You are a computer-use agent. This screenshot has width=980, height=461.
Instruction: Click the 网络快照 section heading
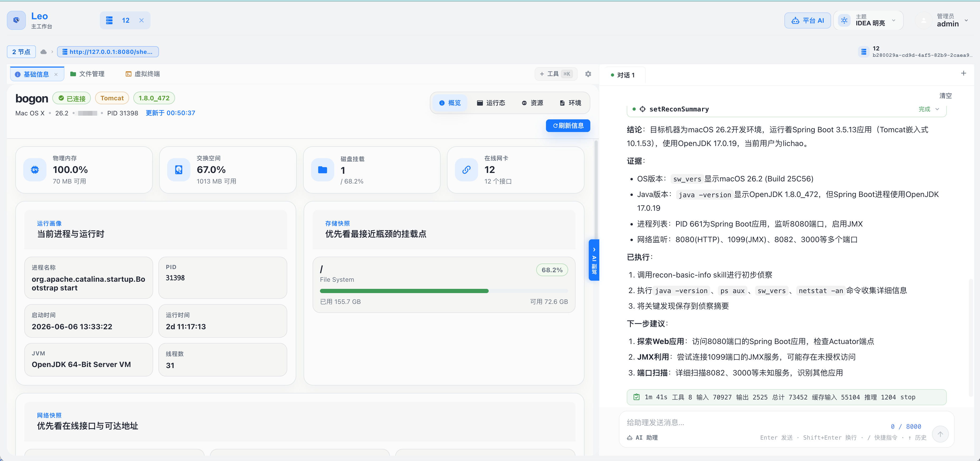(49, 415)
